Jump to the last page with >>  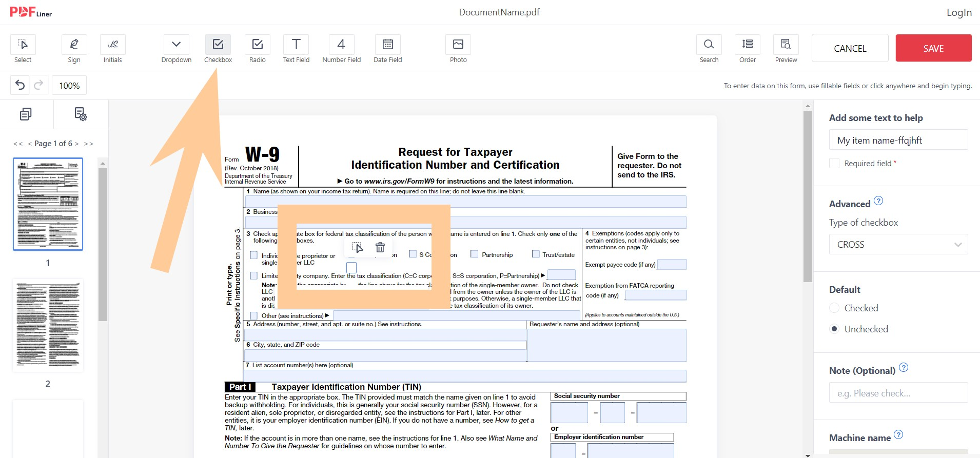click(x=89, y=144)
